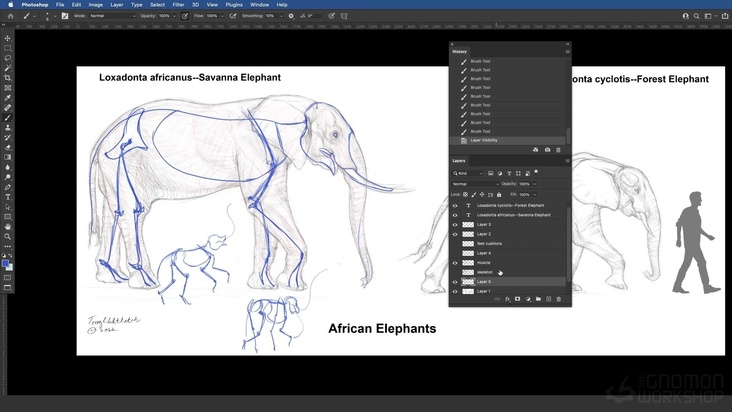Select the Rectangular Marquee tool
The height and width of the screenshot is (412, 732).
7,48
